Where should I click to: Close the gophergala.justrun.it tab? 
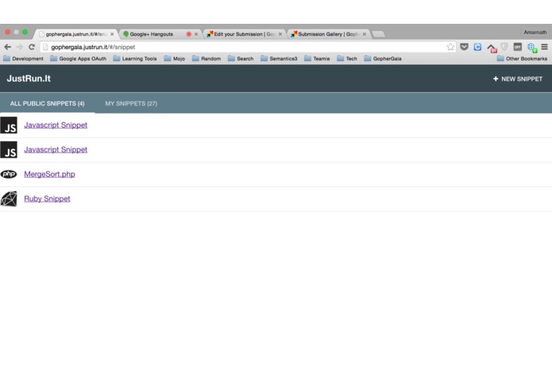click(112, 34)
